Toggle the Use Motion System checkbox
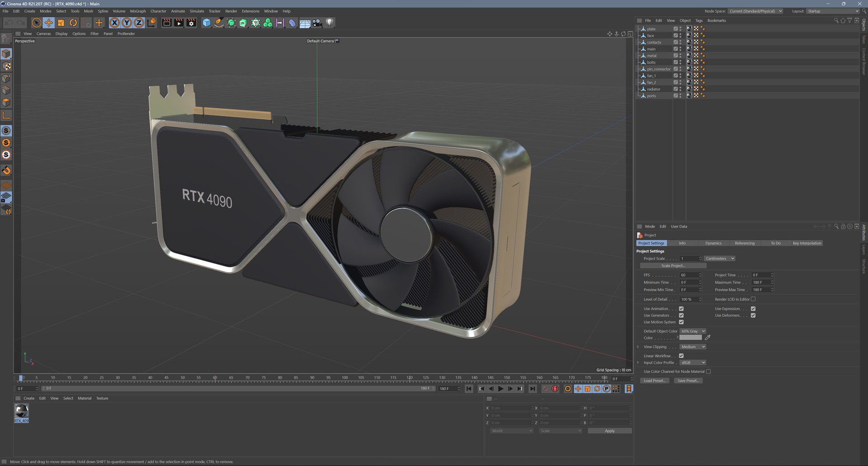 click(x=681, y=322)
